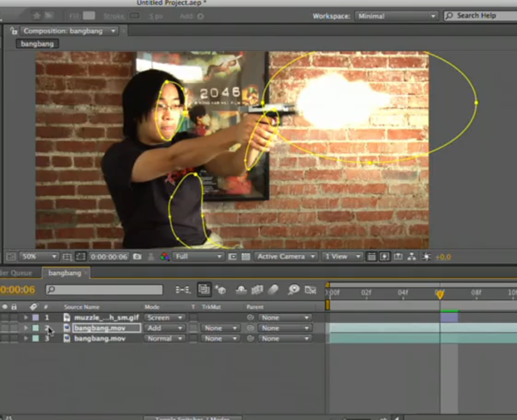This screenshot has width=517, height=420.
Task: Open the Normal blend mode dropdown
Action: (164, 338)
